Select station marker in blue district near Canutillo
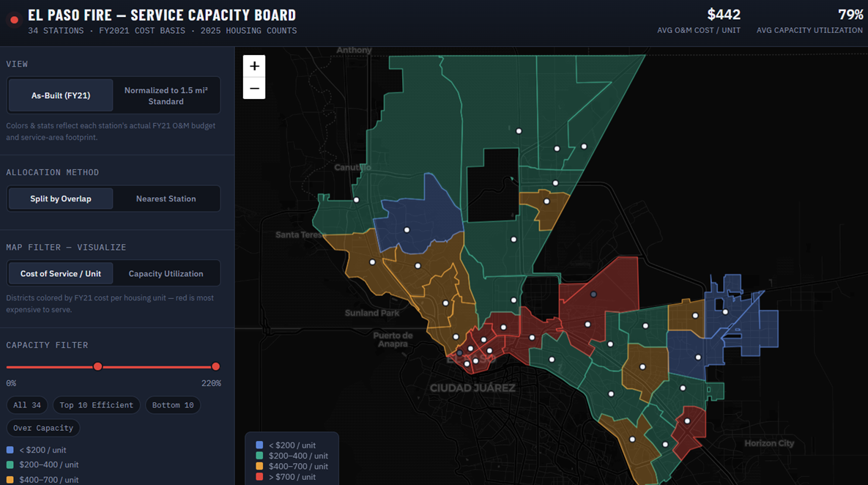This screenshot has height=485, width=868. point(407,230)
